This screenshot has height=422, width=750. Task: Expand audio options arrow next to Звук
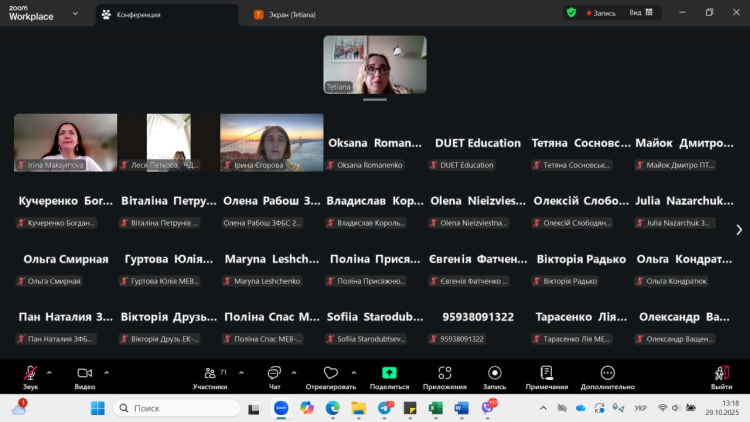pyautogui.click(x=51, y=372)
